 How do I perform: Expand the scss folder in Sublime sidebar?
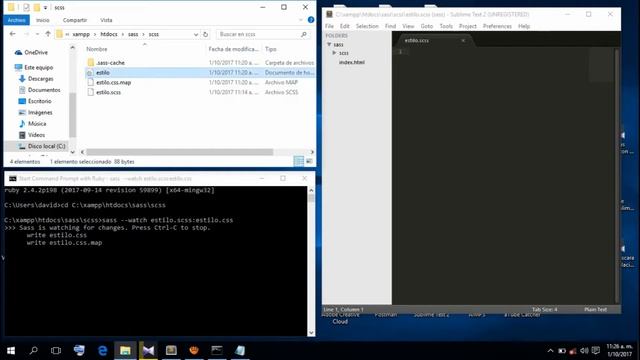pos(334,53)
